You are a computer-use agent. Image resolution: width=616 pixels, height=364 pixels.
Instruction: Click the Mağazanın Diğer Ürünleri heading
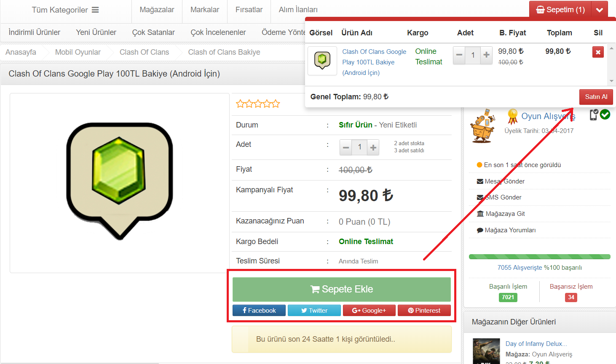[514, 322]
